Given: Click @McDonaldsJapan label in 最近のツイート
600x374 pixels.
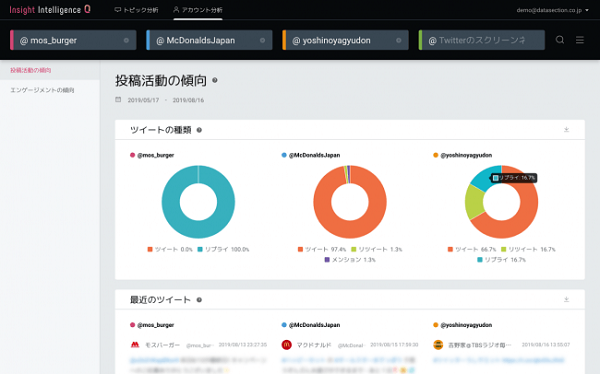Looking at the screenshot, I should [314, 325].
